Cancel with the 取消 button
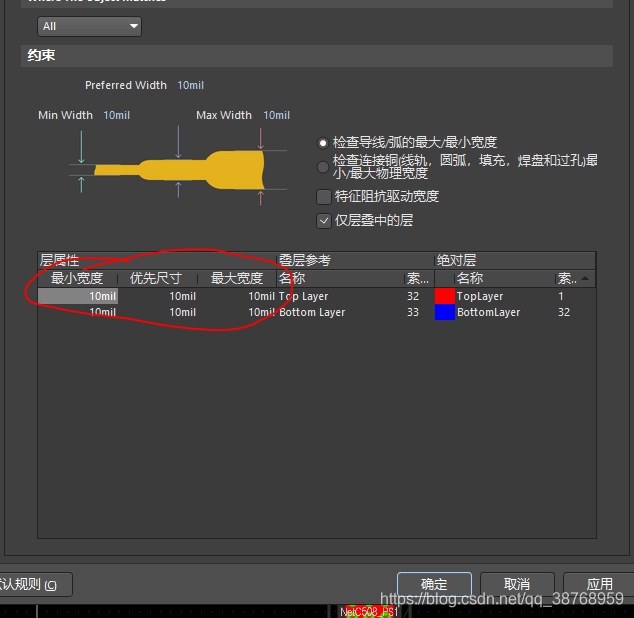 click(517, 584)
